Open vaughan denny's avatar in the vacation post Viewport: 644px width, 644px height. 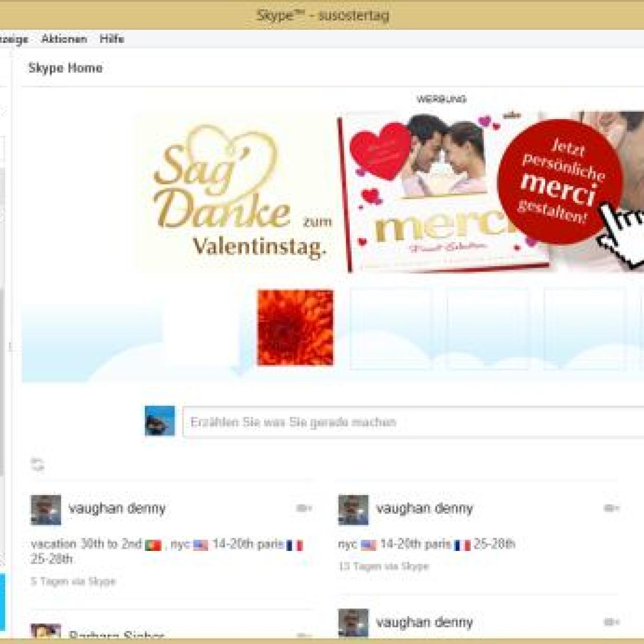pyautogui.click(x=46, y=510)
